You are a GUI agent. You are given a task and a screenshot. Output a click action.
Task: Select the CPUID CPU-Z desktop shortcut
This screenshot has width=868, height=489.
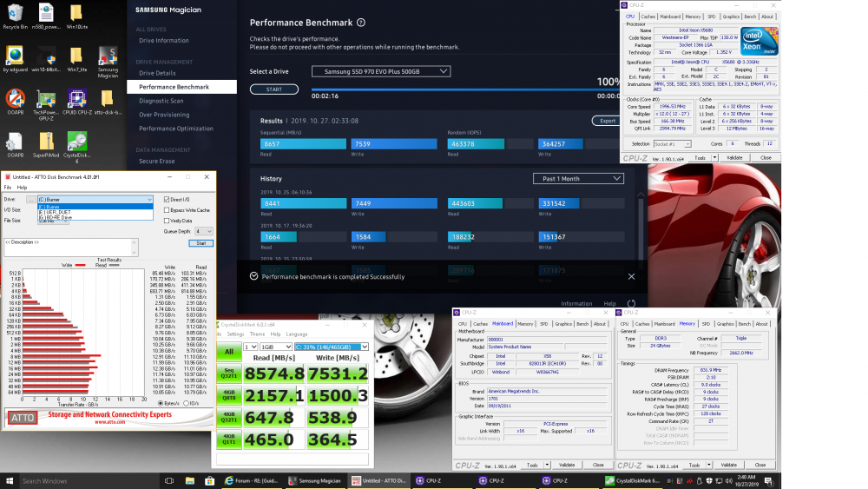[76, 102]
